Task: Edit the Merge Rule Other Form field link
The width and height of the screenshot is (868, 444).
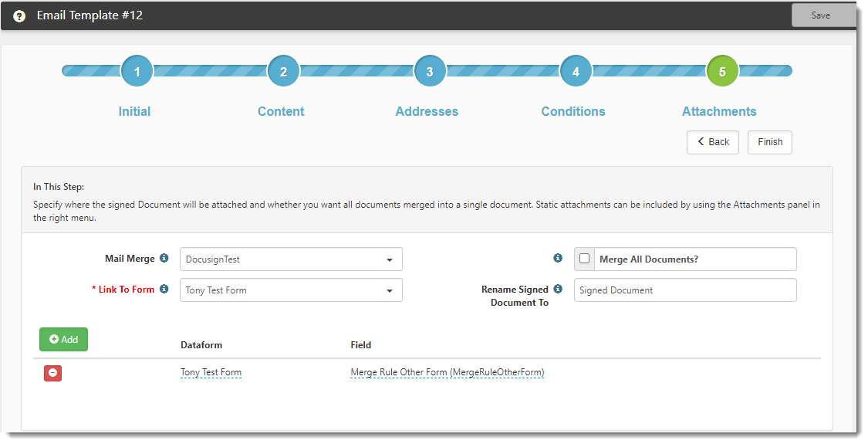Action: 448,372
